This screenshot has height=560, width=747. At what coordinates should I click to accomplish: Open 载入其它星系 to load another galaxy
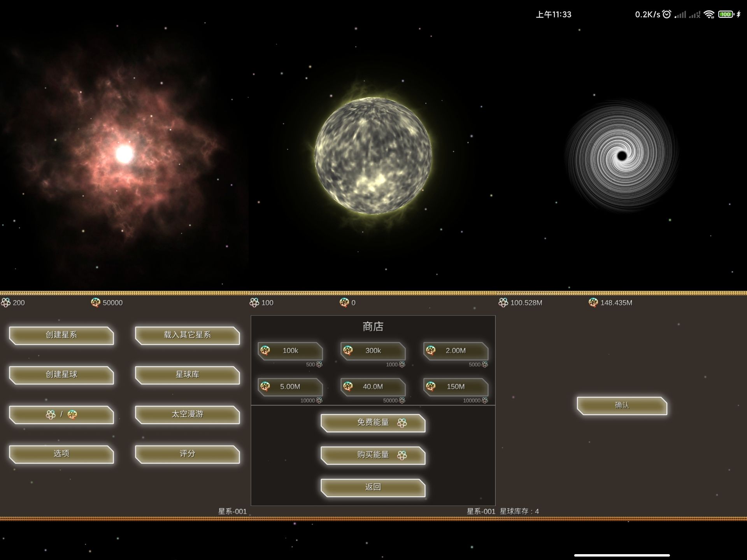point(187,335)
